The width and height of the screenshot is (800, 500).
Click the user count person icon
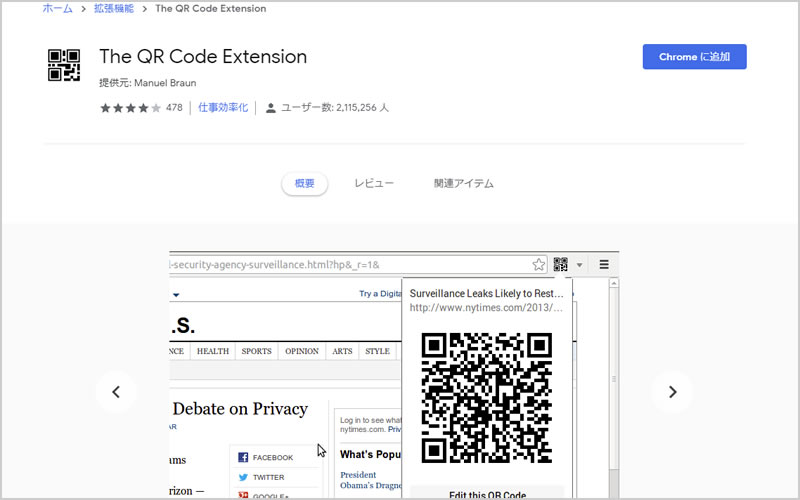point(271,108)
